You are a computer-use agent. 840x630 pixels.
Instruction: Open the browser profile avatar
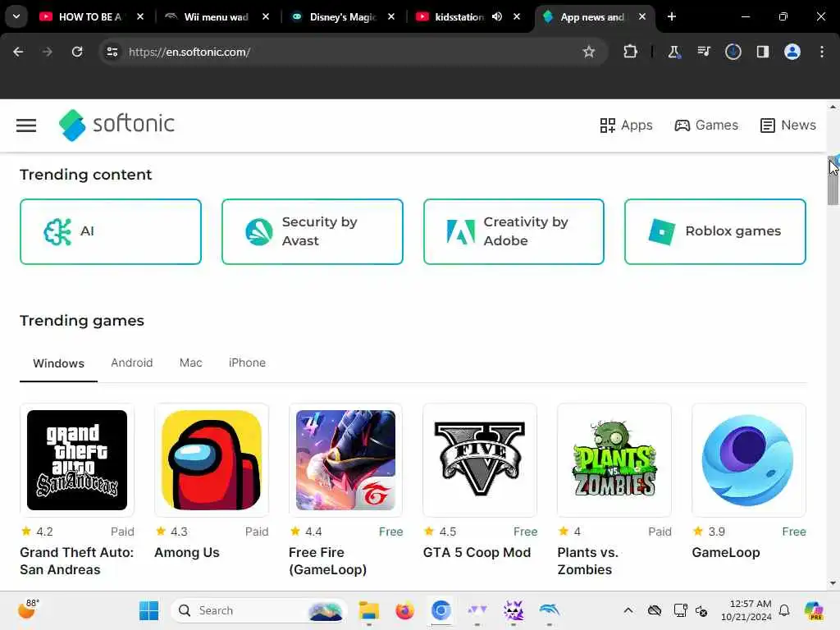tap(792, 52)
